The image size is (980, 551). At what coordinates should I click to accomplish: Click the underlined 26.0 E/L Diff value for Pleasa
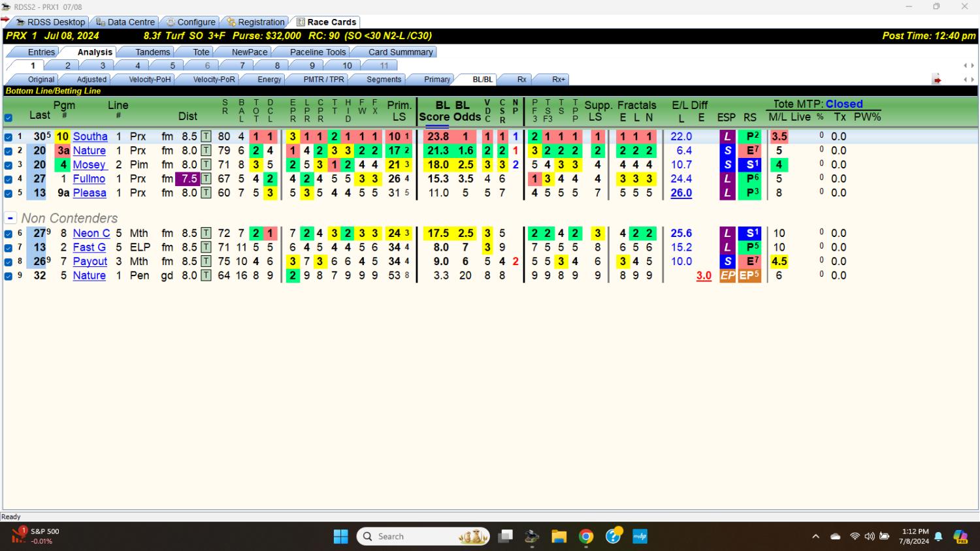[681, 193]
